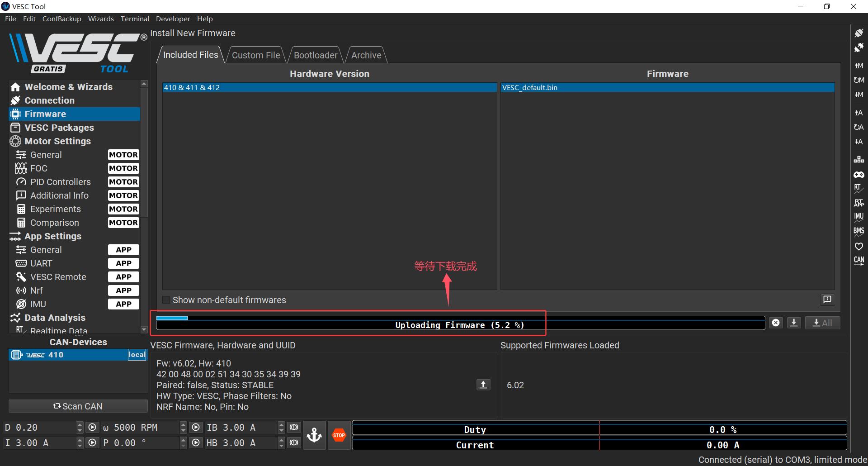Run current I 3.00 A play button
This screenshot has height=466, width=868.
(x=92, y=443)
